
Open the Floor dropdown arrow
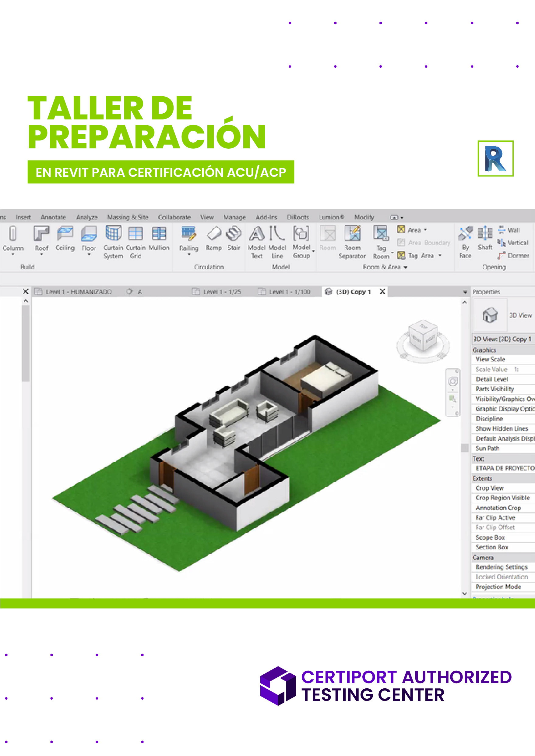coord(89,254)
